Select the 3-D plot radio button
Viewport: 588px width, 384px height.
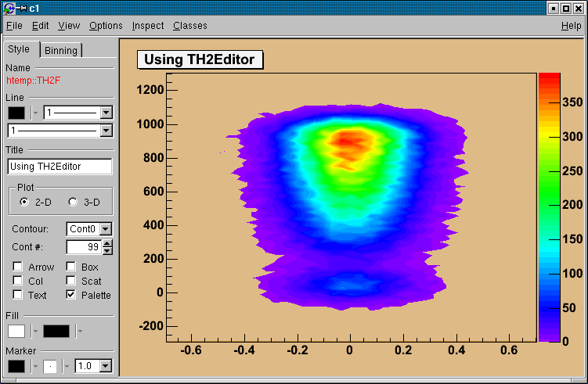(74, 202)
